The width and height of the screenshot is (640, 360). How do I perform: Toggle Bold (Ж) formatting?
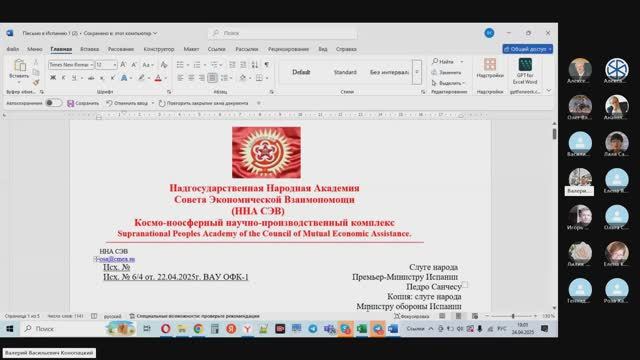pyautogui.click(x=53, y=78)
